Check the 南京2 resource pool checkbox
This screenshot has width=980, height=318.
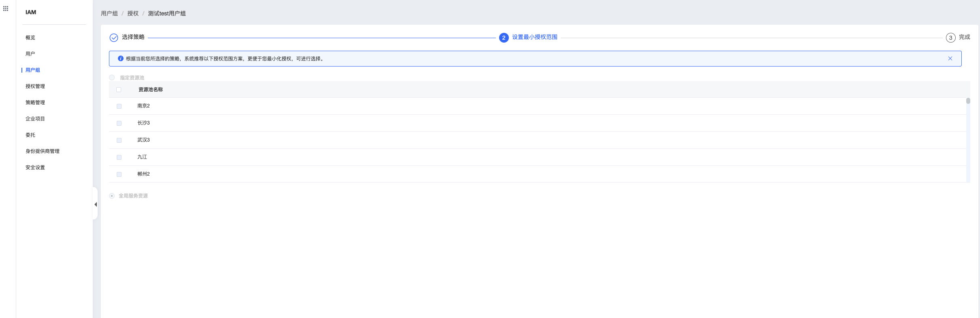[x=119, y=106]
